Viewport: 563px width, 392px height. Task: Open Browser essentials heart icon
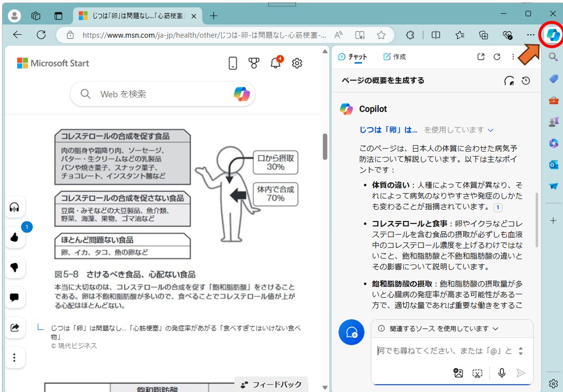click(507, 35)
